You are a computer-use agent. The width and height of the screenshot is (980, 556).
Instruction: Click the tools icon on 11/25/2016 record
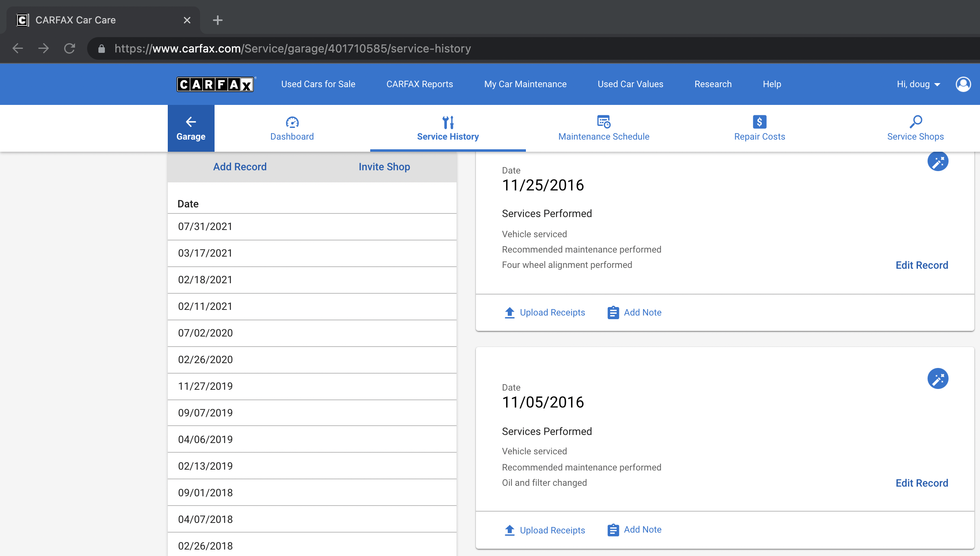938,161
